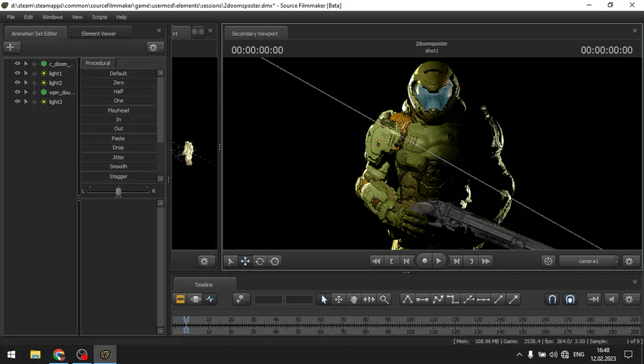Screen dimensions: 644x364
Task: Switch to Graph Editor mode in timeline
Action: [x=210, y=300]
